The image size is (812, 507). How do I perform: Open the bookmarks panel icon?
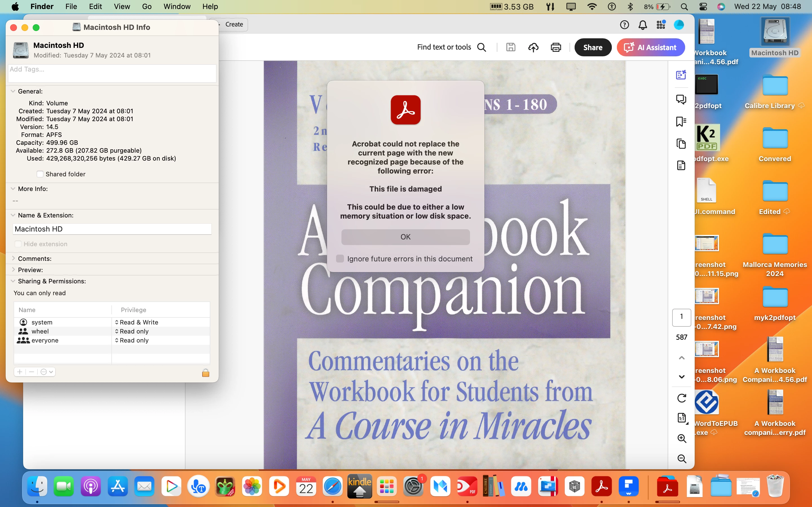tap(681, 121)
